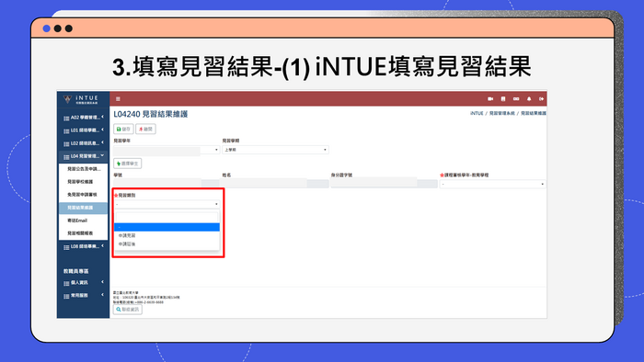Click the grid icon beside 個人資訊
Screen dimensions: 644x362
click(x=66, y=283)
